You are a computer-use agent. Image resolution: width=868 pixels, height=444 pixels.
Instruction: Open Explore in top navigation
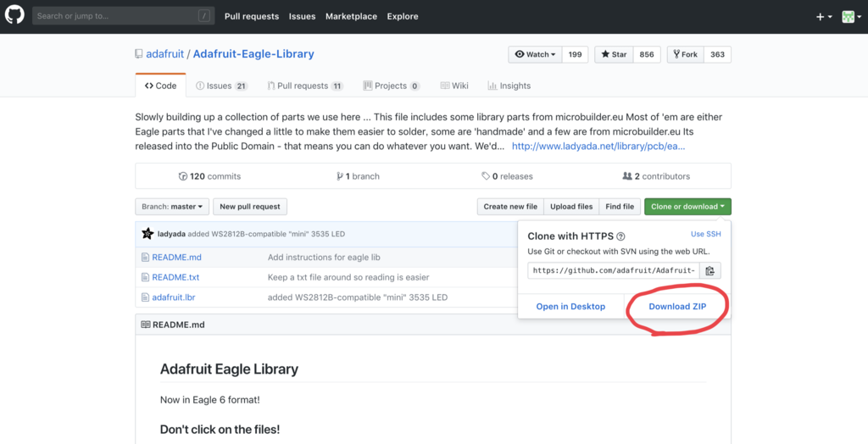tap(403, 17)
